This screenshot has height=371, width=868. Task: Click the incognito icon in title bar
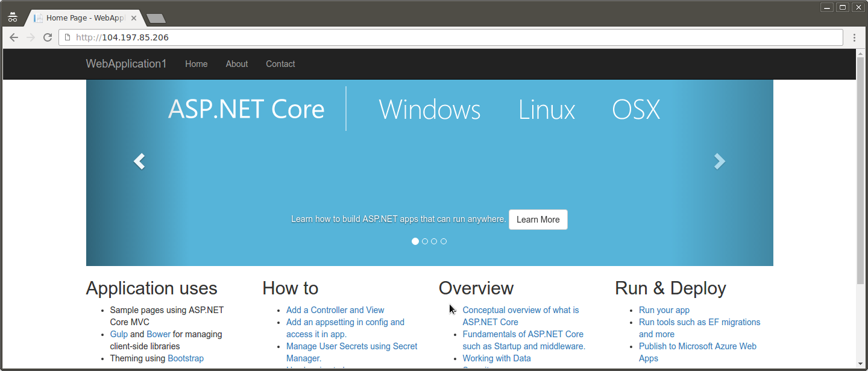click(x=13, y=17)
